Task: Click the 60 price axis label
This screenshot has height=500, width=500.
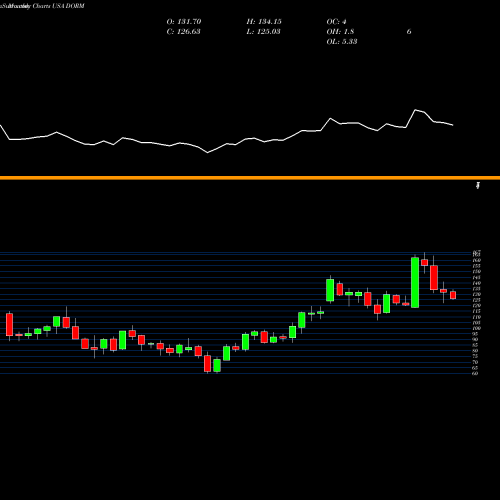Action: [x=475, y=374]
